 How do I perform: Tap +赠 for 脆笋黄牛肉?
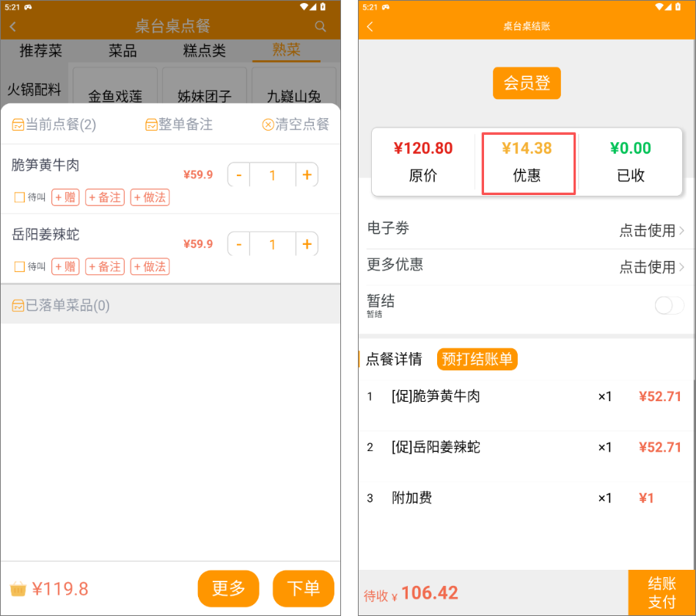(65, 197)
